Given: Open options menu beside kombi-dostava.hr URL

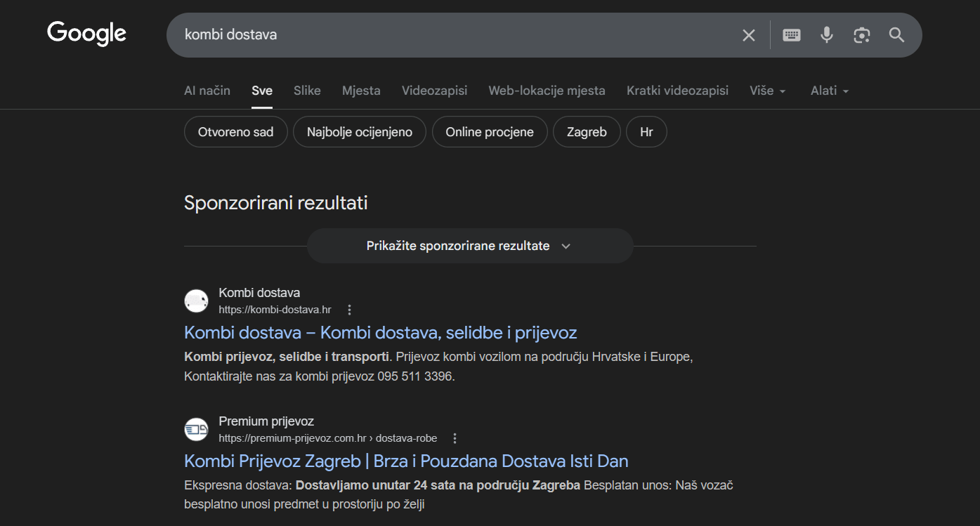Looking at the screenshot, I should [x=350, y=310].
